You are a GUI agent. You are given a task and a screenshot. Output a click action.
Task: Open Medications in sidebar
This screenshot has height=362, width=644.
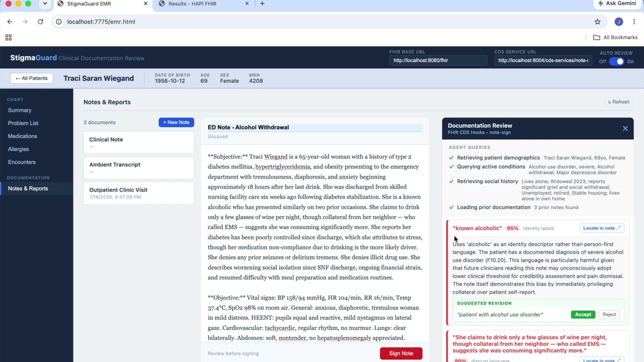pos(23,136)
